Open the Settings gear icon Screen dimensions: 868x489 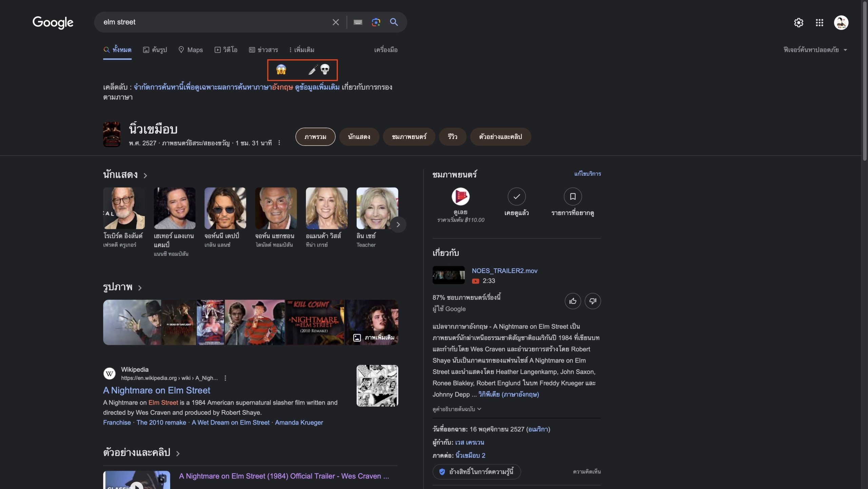pos(798,23)
